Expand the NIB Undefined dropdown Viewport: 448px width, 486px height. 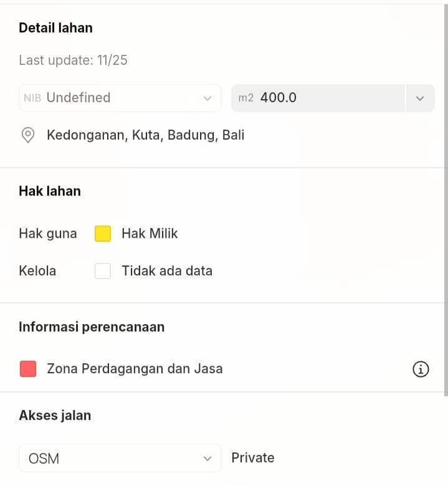207,98
